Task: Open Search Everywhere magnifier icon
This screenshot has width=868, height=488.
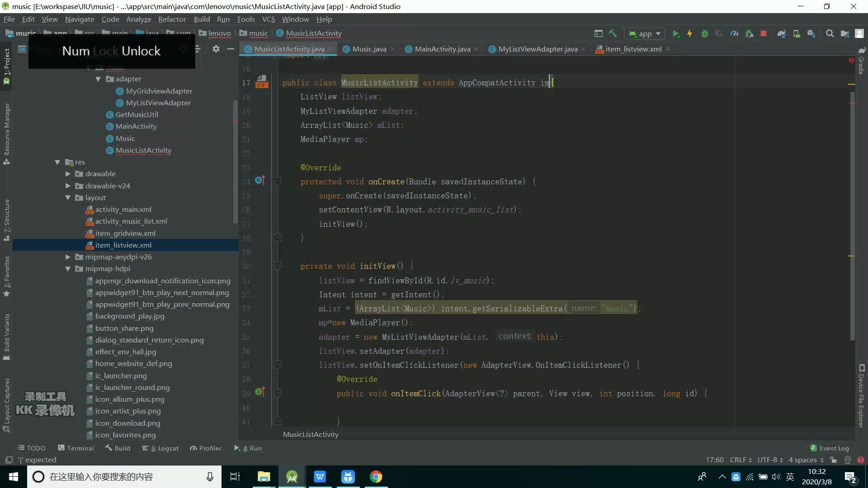Action: 830,33
